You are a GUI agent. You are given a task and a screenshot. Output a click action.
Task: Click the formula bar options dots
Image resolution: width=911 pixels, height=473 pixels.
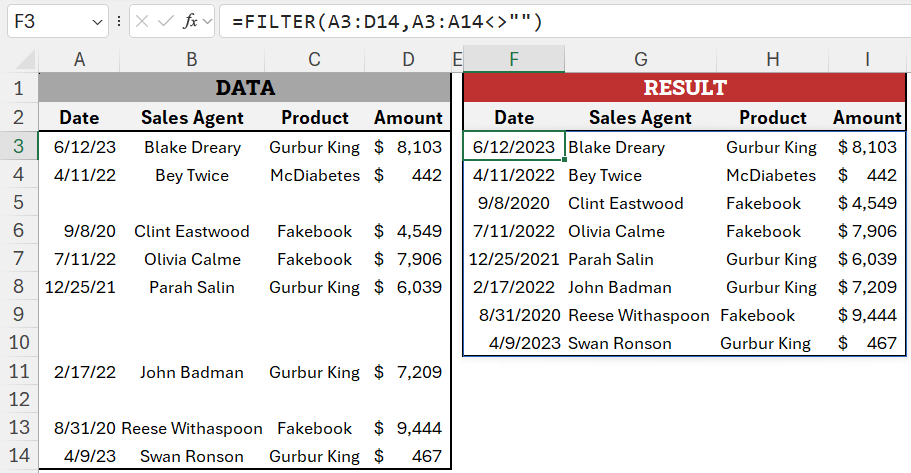(x=119, y=22)
